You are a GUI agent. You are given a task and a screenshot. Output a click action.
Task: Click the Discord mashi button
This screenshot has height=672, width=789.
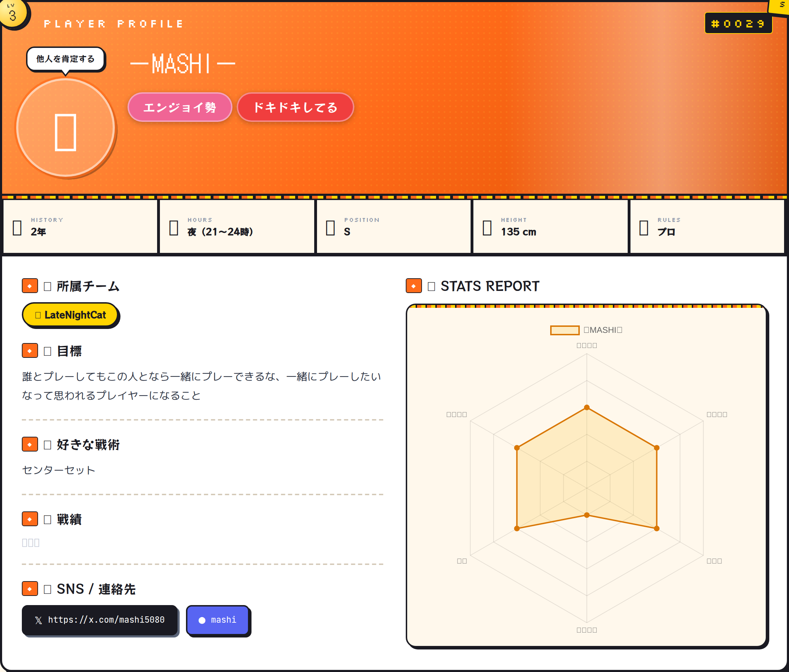pyautogui.click(x=217, y=620)
